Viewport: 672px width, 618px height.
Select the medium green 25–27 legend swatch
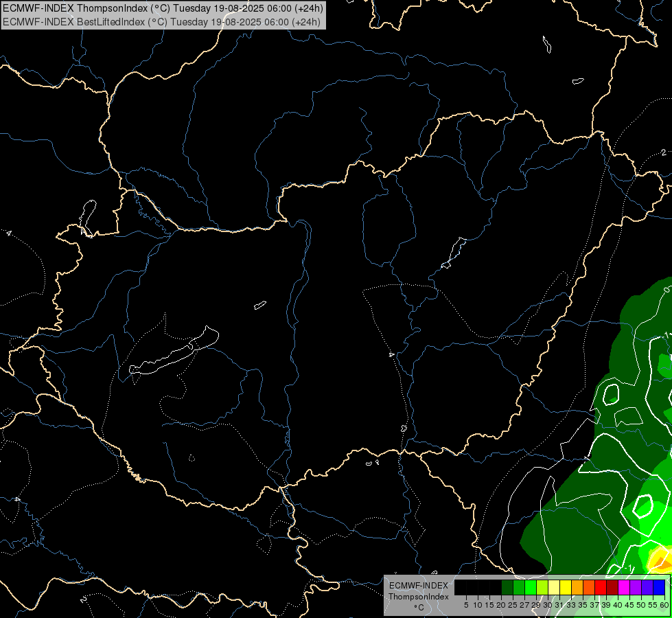519,587
